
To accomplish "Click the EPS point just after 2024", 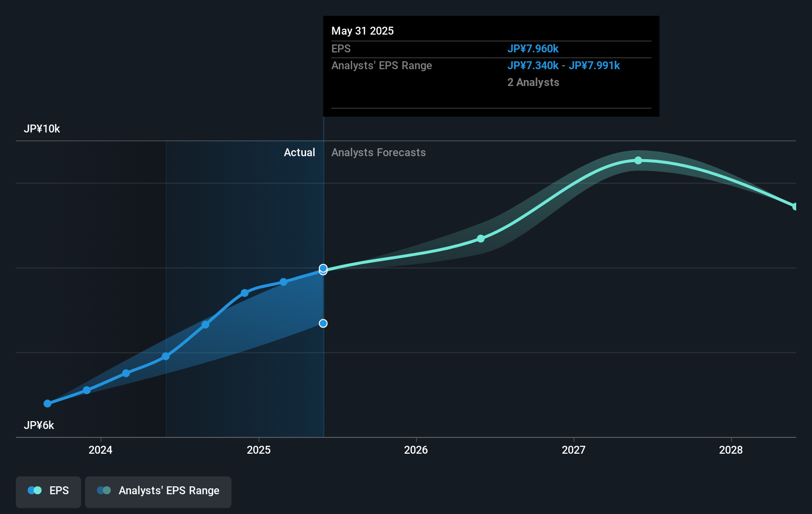I will click(x=126, y=373).
